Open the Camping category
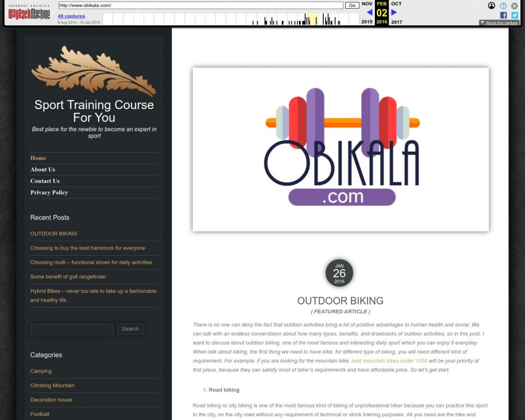This screenshot has width=525, height=420. pos(41,371)
